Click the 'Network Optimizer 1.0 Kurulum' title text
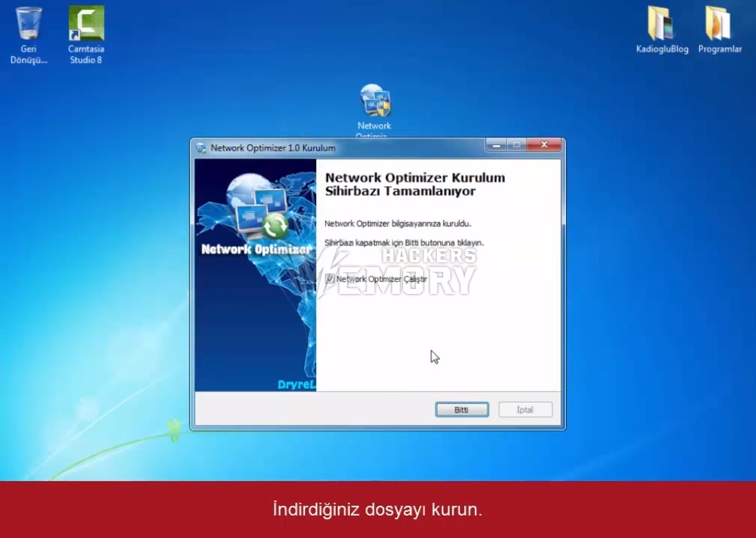The height and width of the screenshot is (538, 756). point(273,148)
